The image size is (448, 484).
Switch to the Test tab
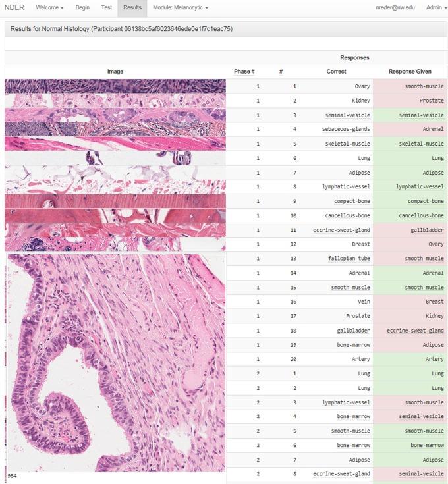[106, 7]
